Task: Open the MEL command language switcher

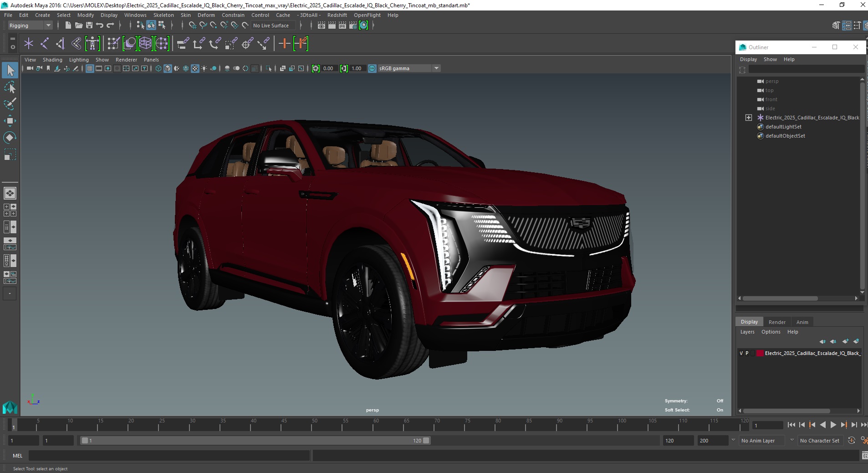Action: tap(18, 456)
